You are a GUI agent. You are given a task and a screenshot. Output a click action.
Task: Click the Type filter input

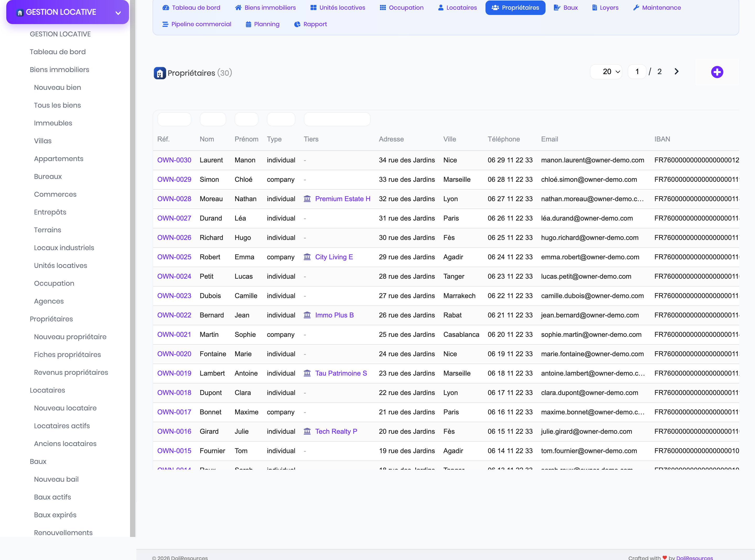click(281, 119)
